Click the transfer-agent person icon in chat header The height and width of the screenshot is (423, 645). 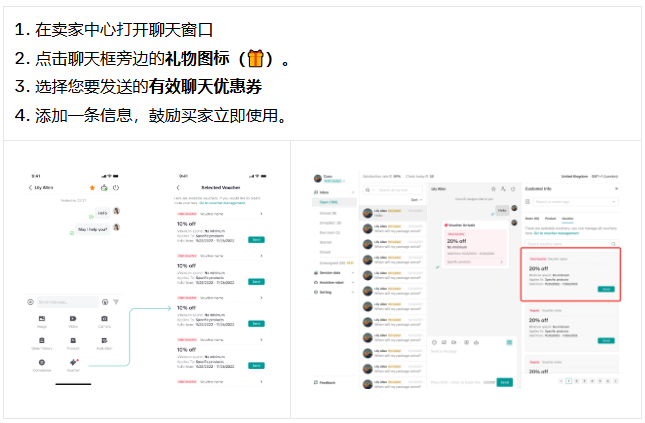pyautogui.click(x=503, y=189)
